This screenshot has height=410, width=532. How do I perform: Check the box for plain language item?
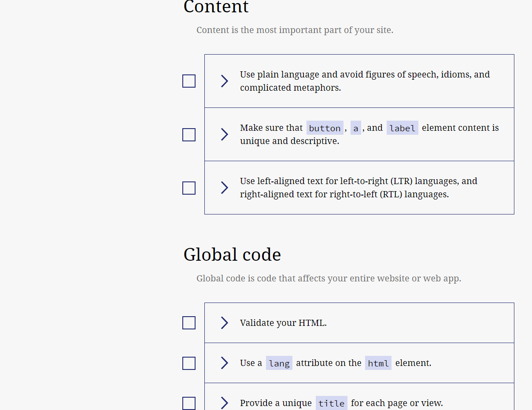pos(189,81)
